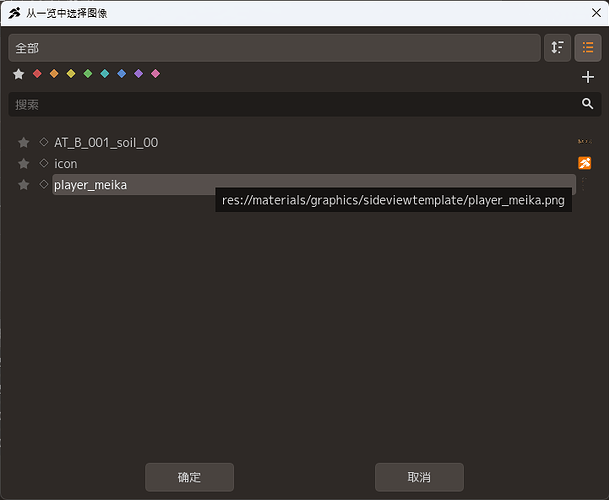This screenshot has height=500, width=609.
Task: Click the sort order icon
Action: click(x=557, y=48)
